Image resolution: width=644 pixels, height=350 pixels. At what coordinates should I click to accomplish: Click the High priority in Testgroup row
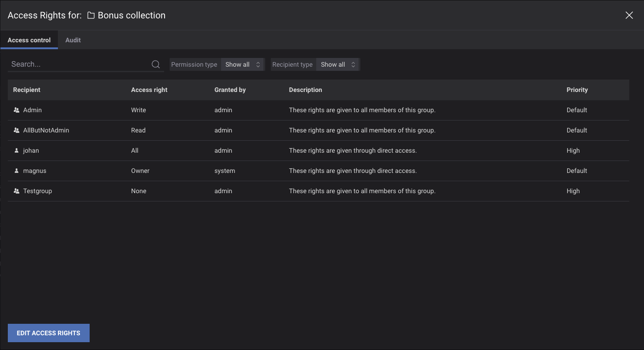click(x=573, y=191)
